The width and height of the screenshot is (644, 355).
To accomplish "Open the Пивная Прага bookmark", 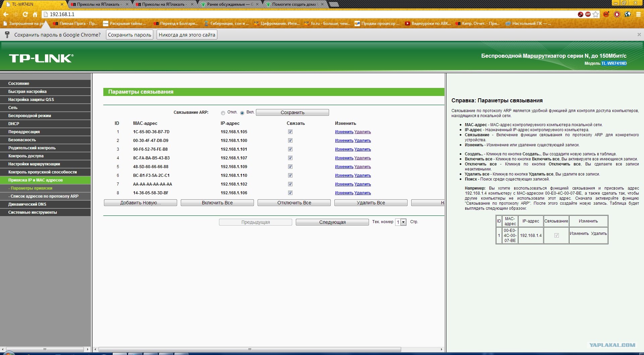I will coord(75,23).
